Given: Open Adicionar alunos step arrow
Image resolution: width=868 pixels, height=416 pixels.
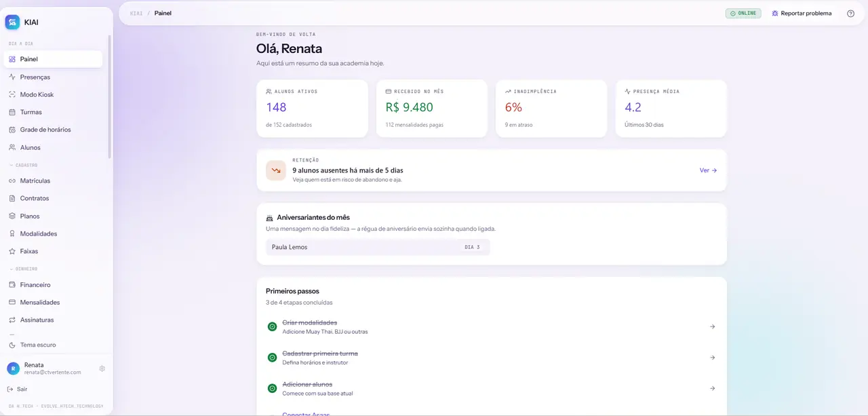Looking at the screenshot, I should (712, 388).
